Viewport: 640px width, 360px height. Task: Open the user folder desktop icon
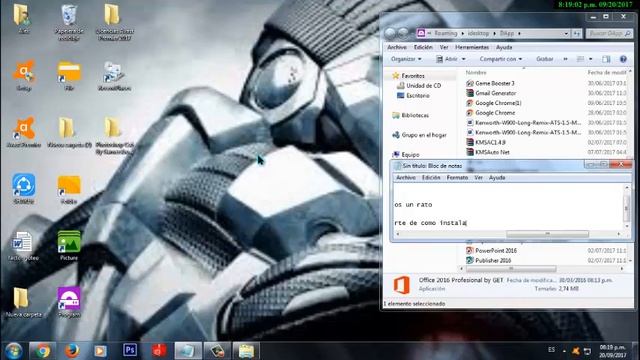click(23, 18)
